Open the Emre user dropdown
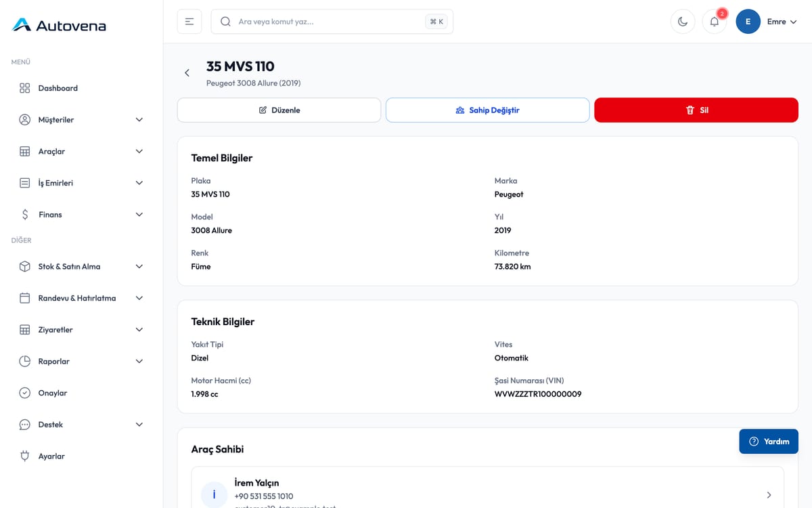 (x=782, y=22)
